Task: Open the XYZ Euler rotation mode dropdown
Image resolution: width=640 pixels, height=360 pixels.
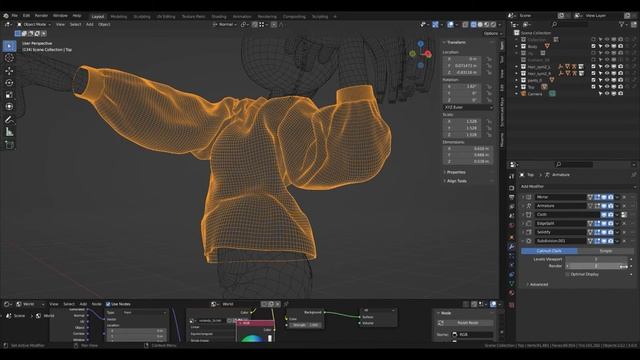Action: click(468, 107)
